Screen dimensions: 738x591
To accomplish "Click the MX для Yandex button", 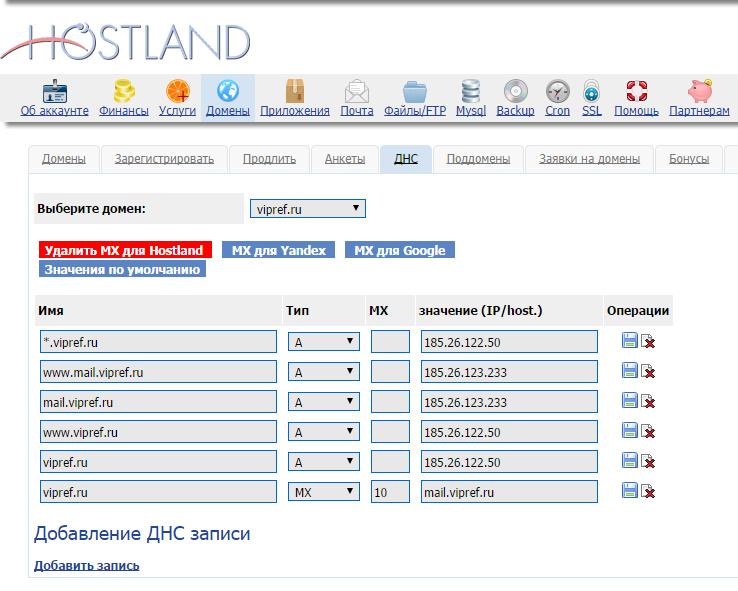I will click(x=278, y=250).
